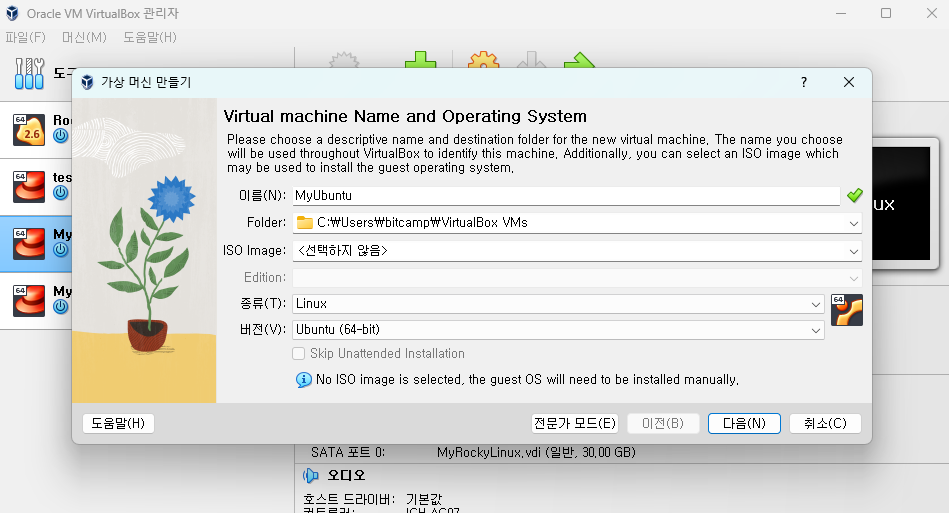Click the 'No ISO image is selected' message

(527, 380)
